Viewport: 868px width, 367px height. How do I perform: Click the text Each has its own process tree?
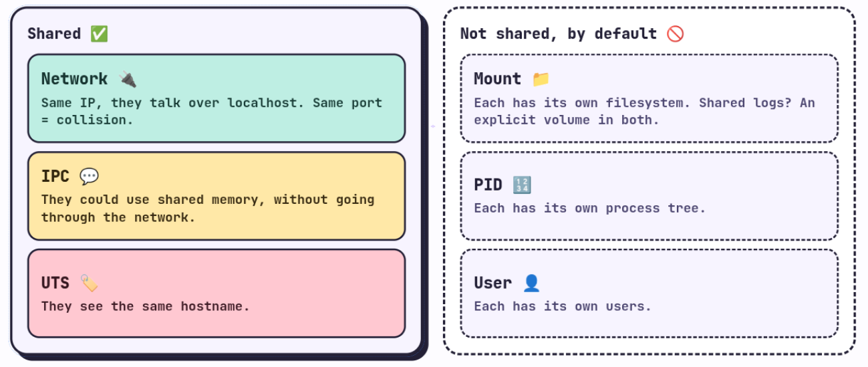point(589,208)
